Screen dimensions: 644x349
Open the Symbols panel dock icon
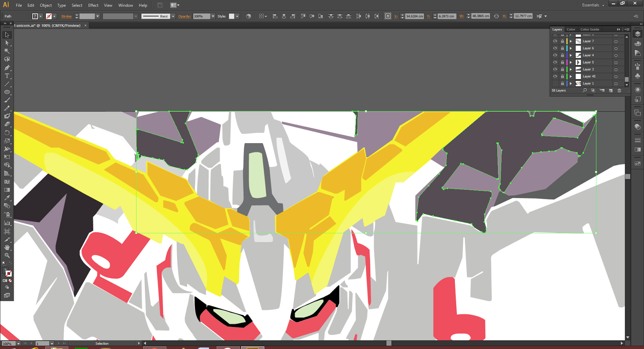638,76
